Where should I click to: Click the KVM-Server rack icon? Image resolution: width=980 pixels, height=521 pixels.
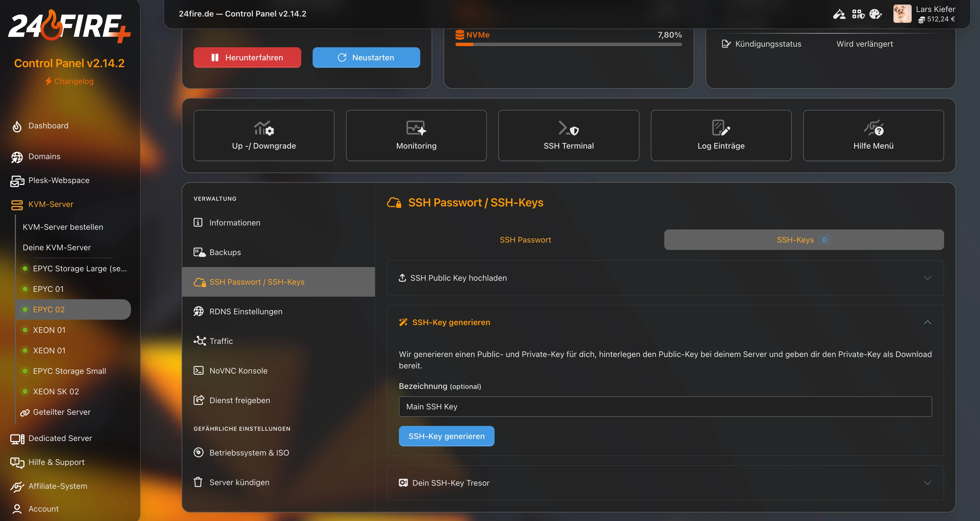point(17,205)
